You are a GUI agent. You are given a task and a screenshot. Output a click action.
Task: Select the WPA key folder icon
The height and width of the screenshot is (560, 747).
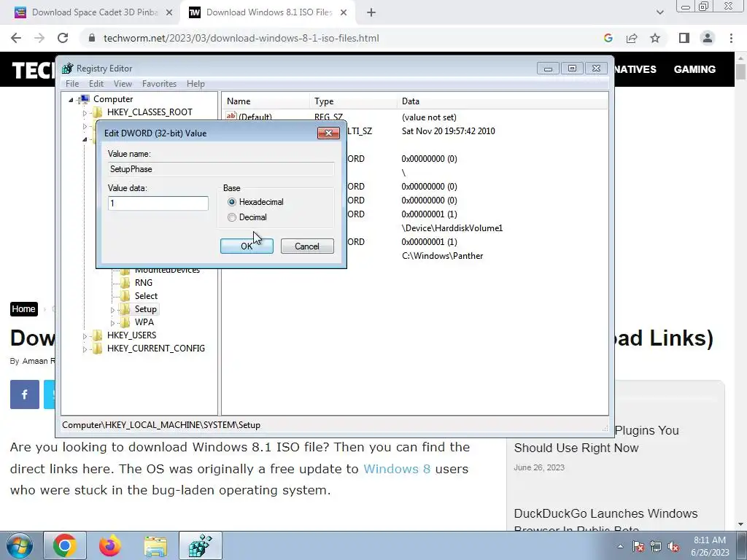[125, 322]
